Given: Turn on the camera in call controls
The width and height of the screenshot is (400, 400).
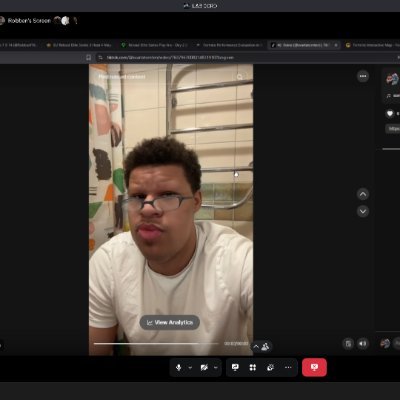Looking at the screenshot, I should [x=204, y=367].
